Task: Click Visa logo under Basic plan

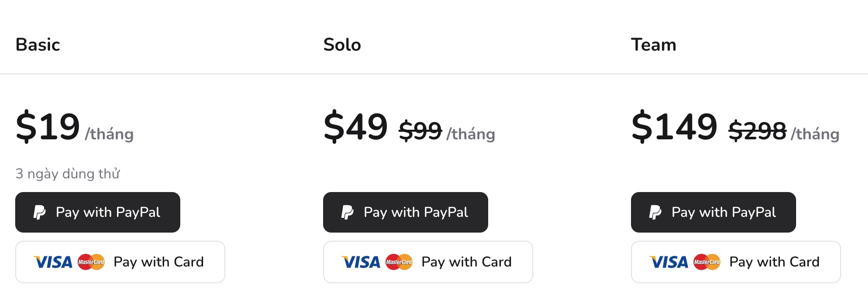Action: click(x=53, y=262)
